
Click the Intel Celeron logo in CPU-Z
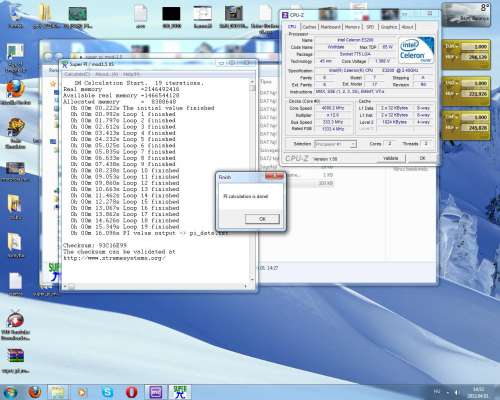click(416, 50)
